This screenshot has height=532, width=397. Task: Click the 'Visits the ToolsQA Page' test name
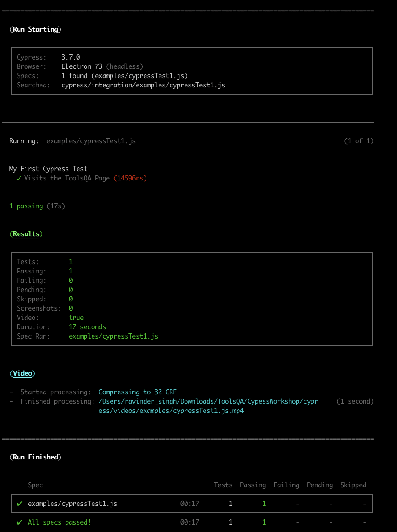[67, 178]
